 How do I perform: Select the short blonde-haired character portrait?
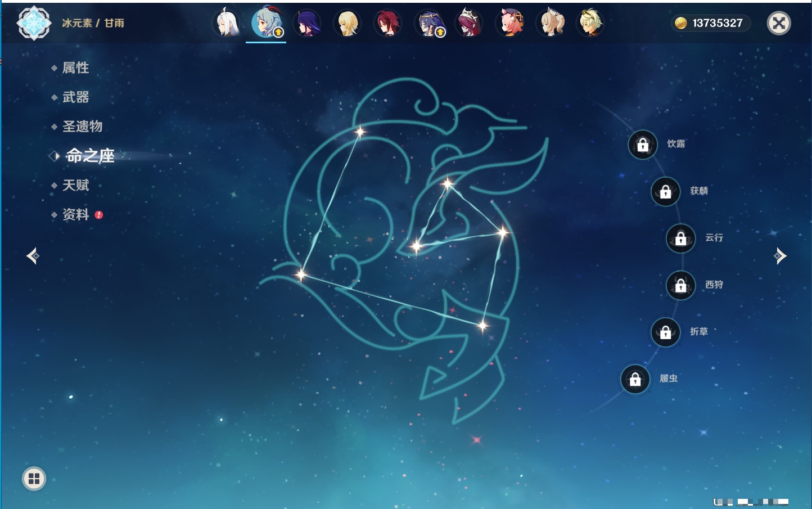[590, 23]
